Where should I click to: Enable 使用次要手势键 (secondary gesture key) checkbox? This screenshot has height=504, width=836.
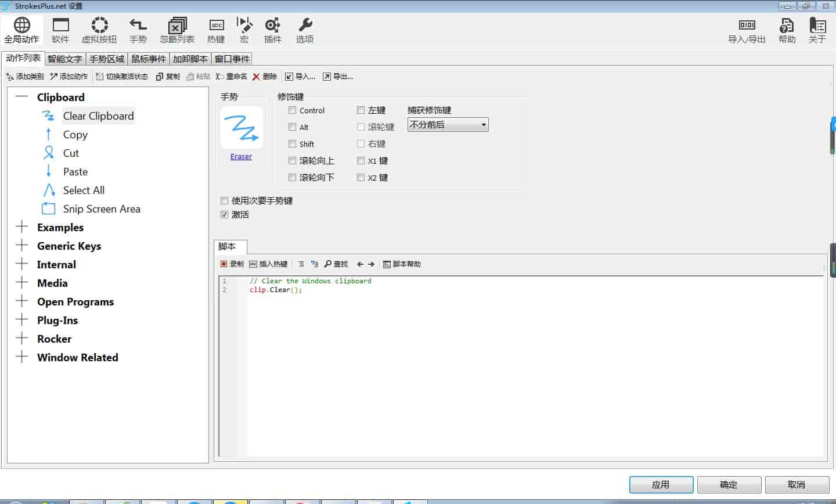225,201
